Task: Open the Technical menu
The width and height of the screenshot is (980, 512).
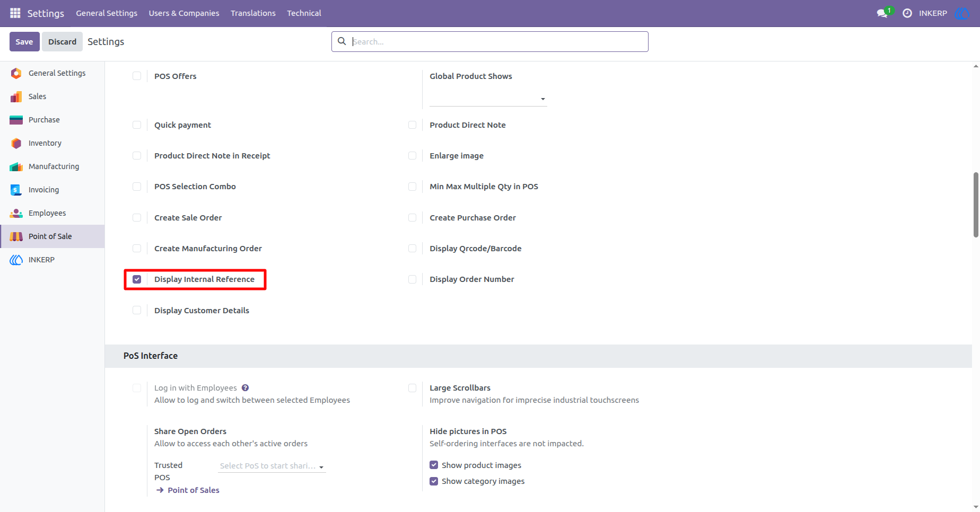Action: [x=304, y=13]
